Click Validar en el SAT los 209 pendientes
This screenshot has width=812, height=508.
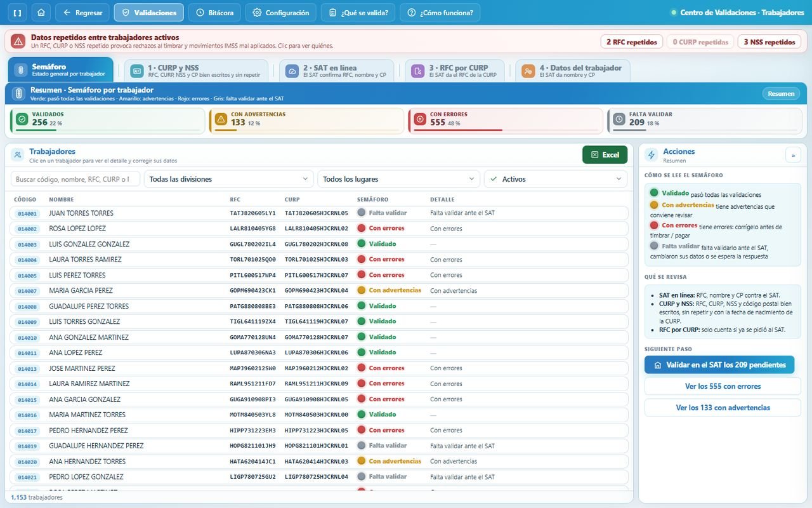pyautogui.click(x=719, y=365)
